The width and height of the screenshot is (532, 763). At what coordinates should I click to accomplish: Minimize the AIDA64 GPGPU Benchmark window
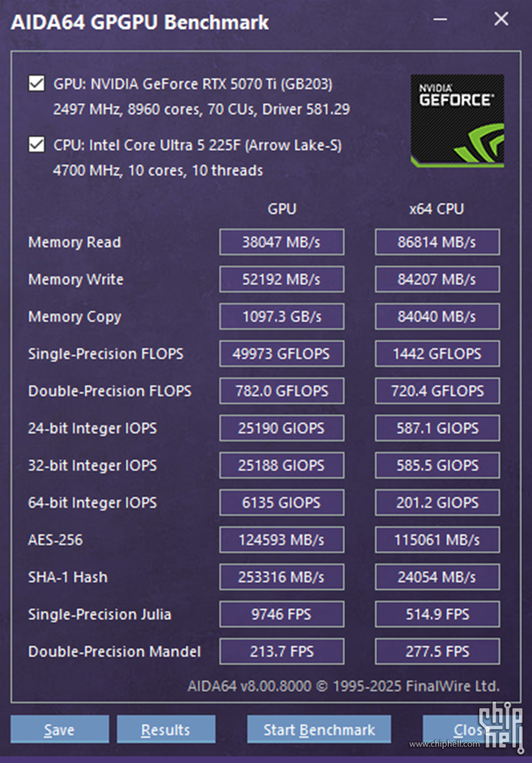point(440,20)
